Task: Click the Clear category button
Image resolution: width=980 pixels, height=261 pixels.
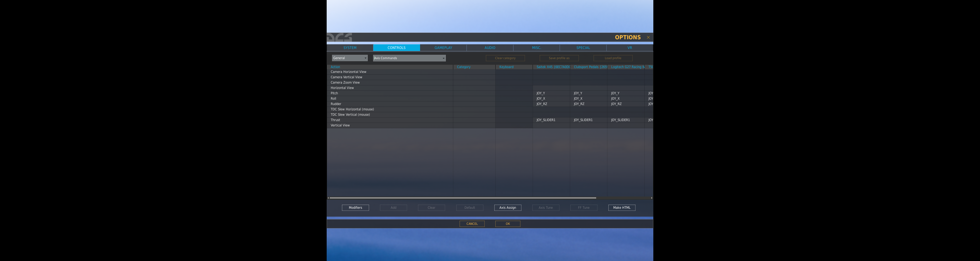Action: coord(505,58)
